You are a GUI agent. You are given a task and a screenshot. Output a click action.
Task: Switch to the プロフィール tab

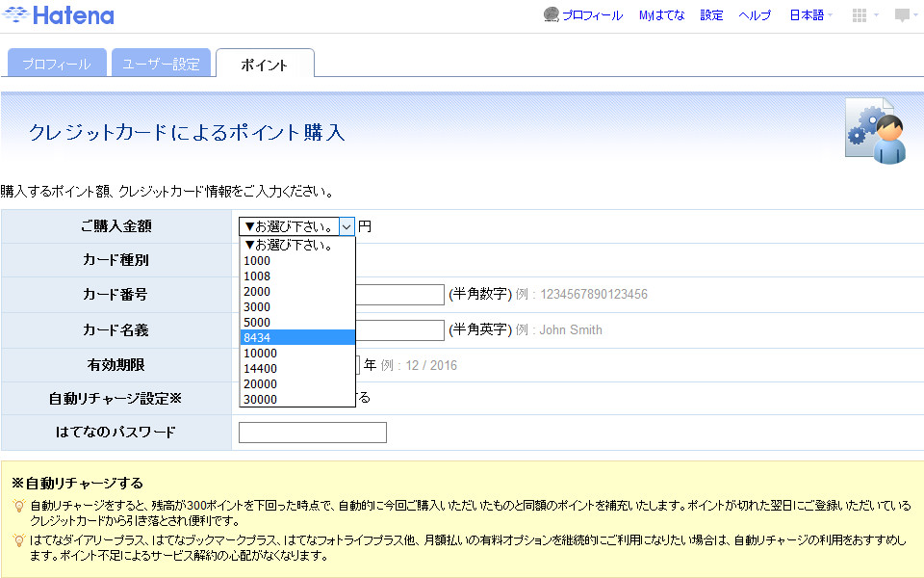click(57, 63)
